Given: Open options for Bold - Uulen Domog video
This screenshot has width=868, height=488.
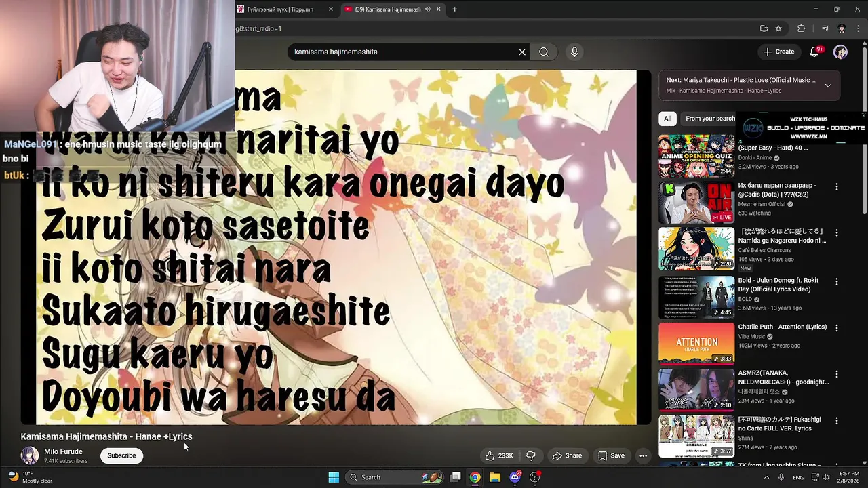Looking at the screenshot, I should pyautogui.click(x=836, y=281).
